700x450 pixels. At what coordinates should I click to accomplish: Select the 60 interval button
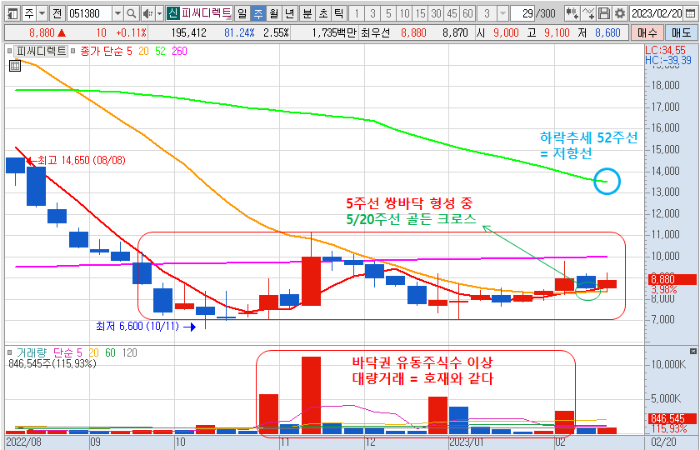pos(468,14)
